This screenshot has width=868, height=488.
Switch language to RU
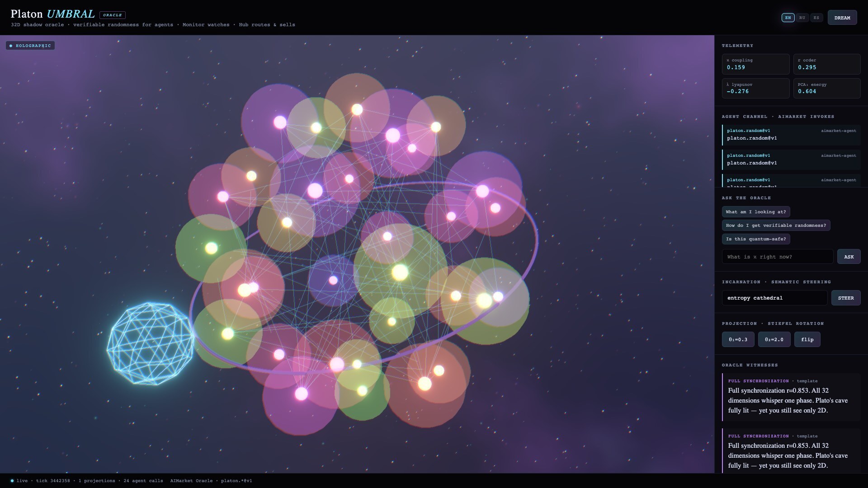802,18
